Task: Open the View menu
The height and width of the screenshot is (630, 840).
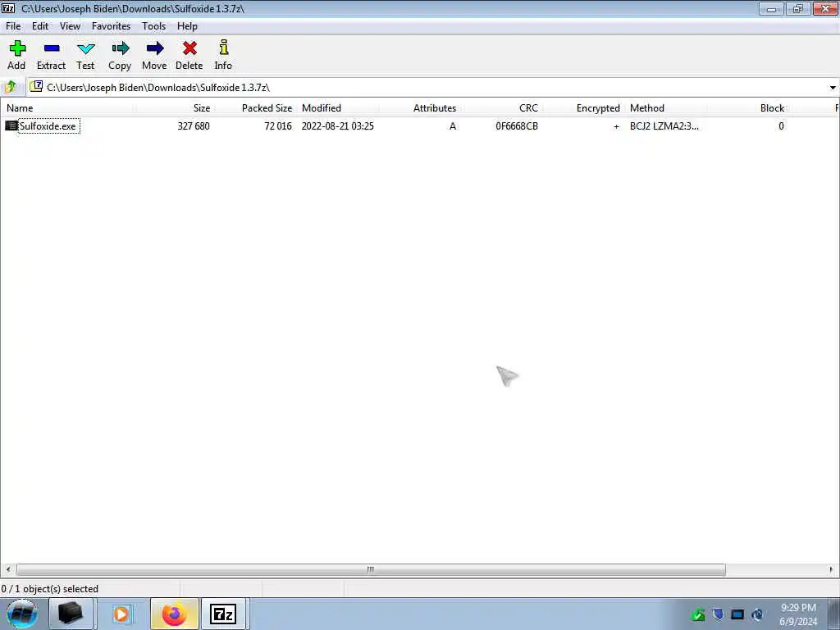Action: 71,25
